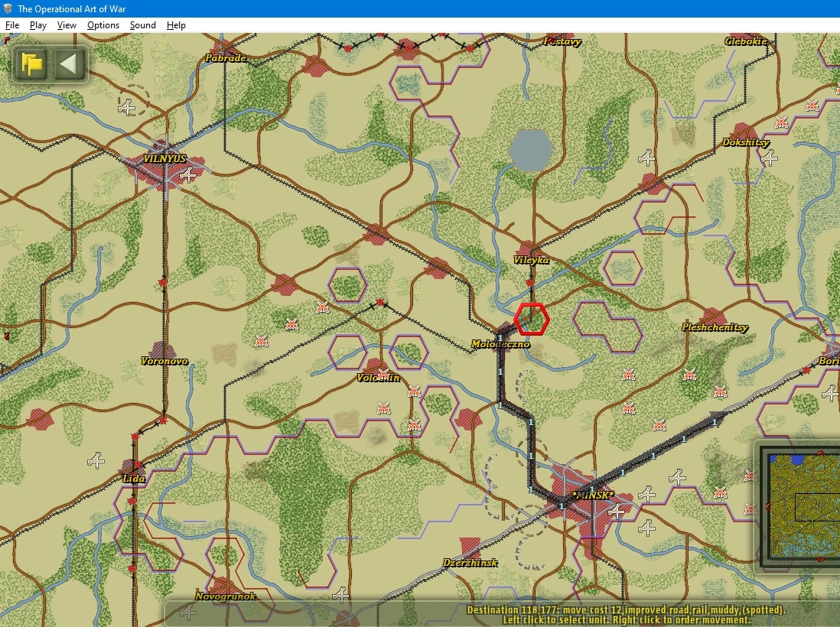Image resolution: width=840 pixels, height=627 pixels.
Task: Click the airfield icon west of Lida
Action: click(96, 460)
